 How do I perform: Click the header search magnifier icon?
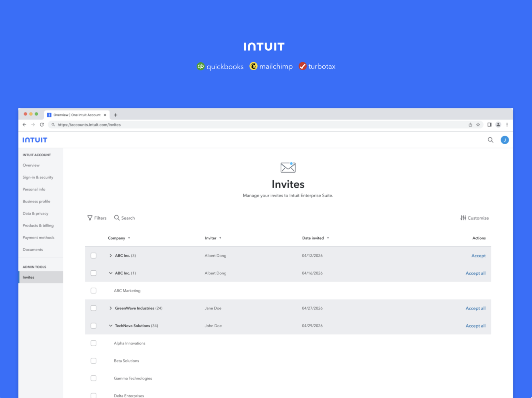[x=491, y=140]
